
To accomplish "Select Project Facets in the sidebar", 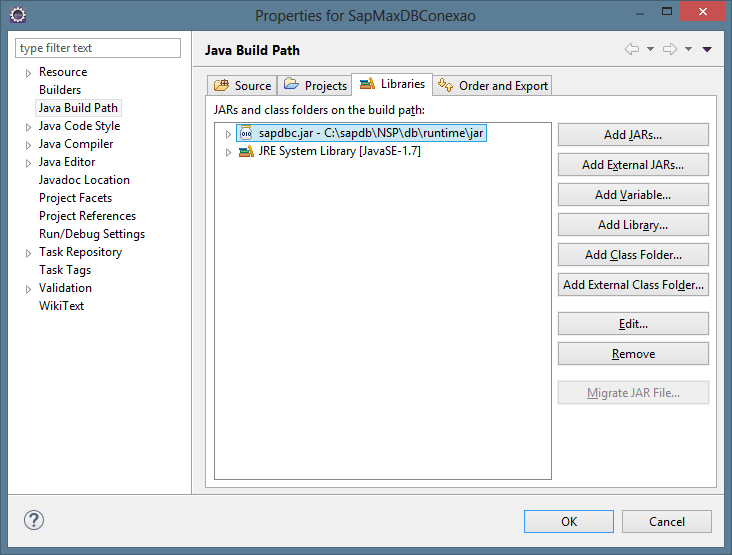I will tap(75, 198).
